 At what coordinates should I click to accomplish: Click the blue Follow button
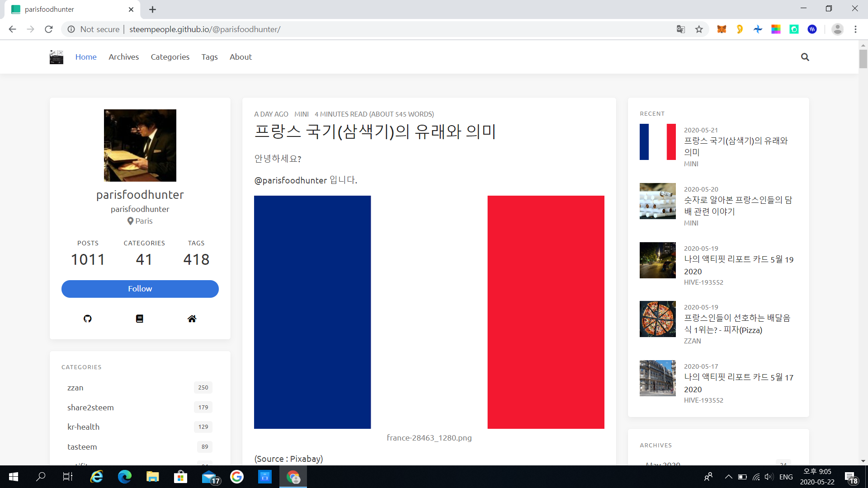pyautogui.click(x=140, y=289)
